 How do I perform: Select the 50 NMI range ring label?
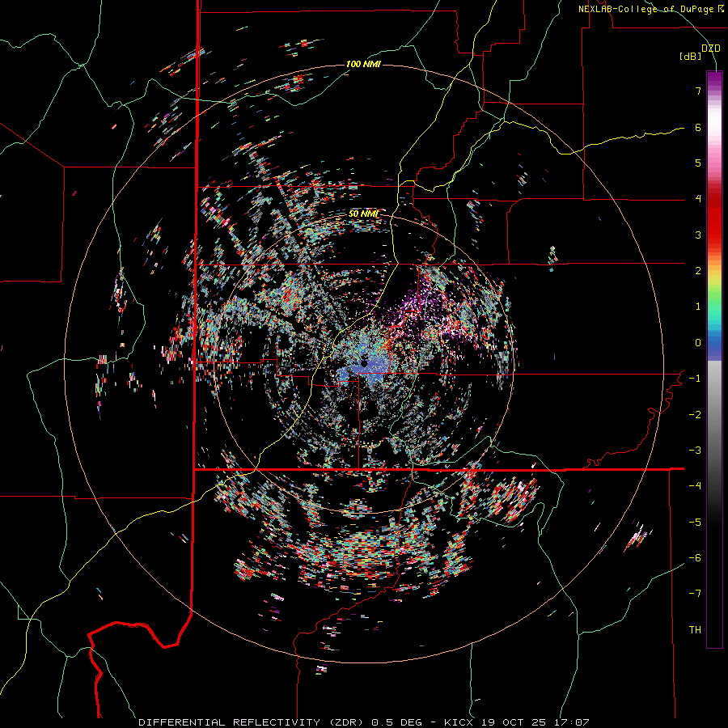tap(363, 214)
